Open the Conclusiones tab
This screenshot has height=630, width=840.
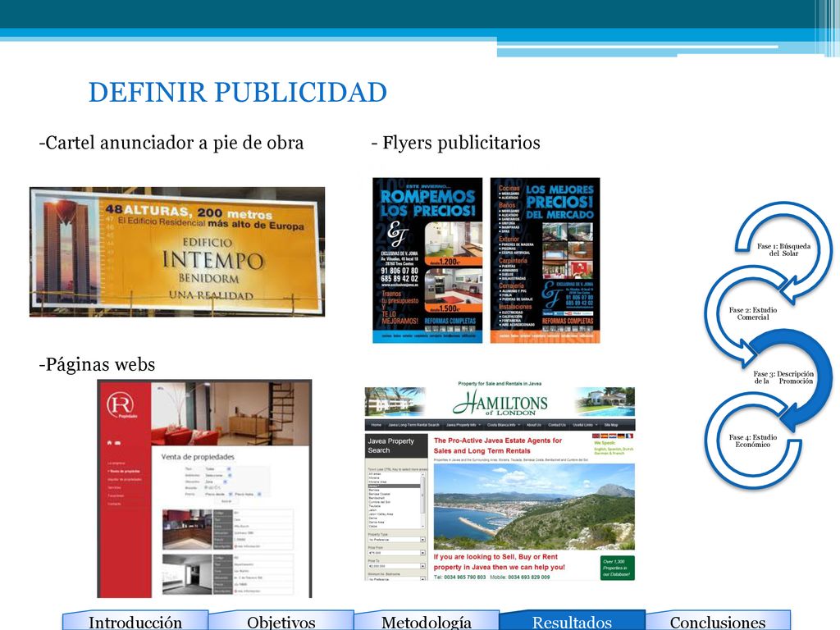718,621
